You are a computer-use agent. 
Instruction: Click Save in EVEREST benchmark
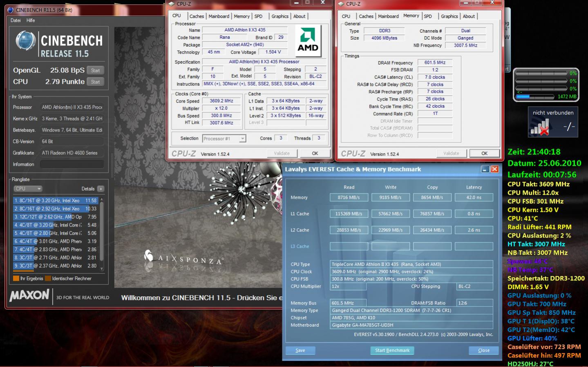click(x=300, y=350)
